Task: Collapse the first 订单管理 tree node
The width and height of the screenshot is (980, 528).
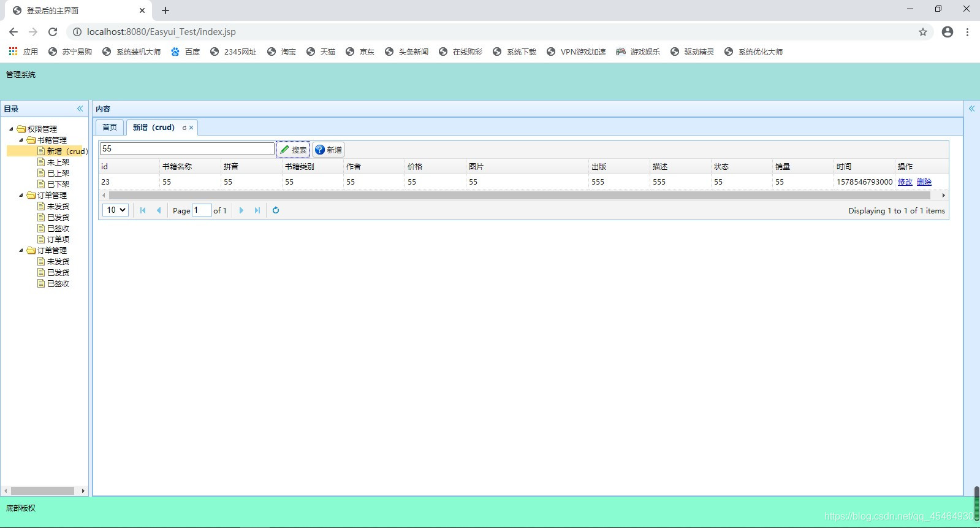Action: [x=21, y=195]
